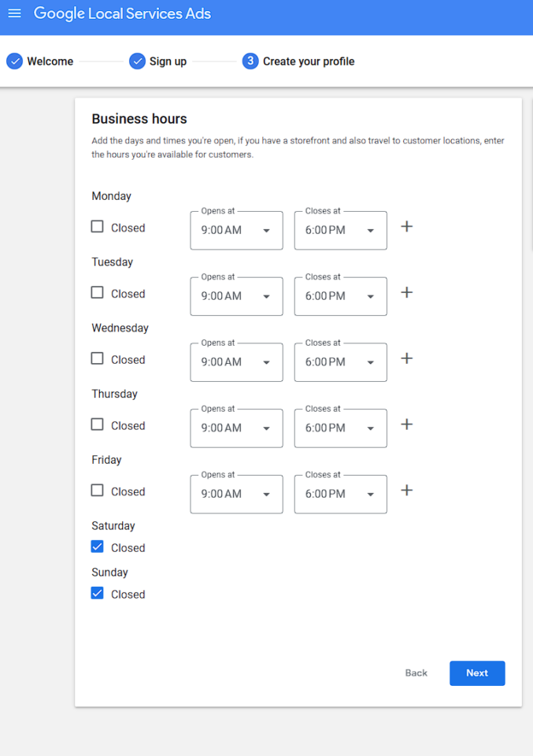Open Friday's Closes at dropdown
The height and width of the screenshot is (756, 533).
tap(341, 495)
